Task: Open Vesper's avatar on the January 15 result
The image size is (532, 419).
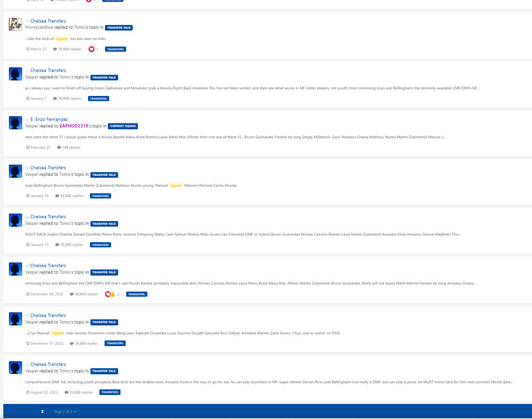Action: (x=15, y=220)
